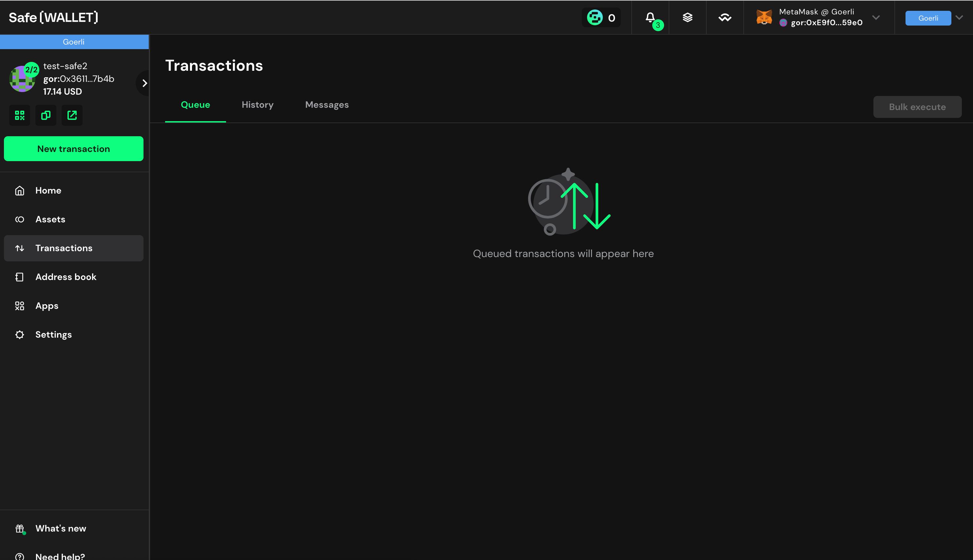Image resolution: width=973 pixels, height=560 pixels.
Task: Click the Transactions page heading
Action: pos(214,65)
